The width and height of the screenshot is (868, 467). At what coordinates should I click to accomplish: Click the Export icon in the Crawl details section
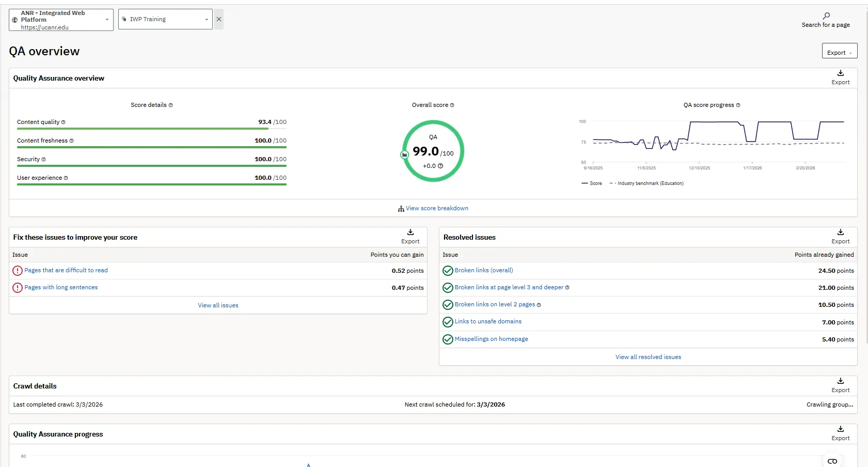(840, 382)
